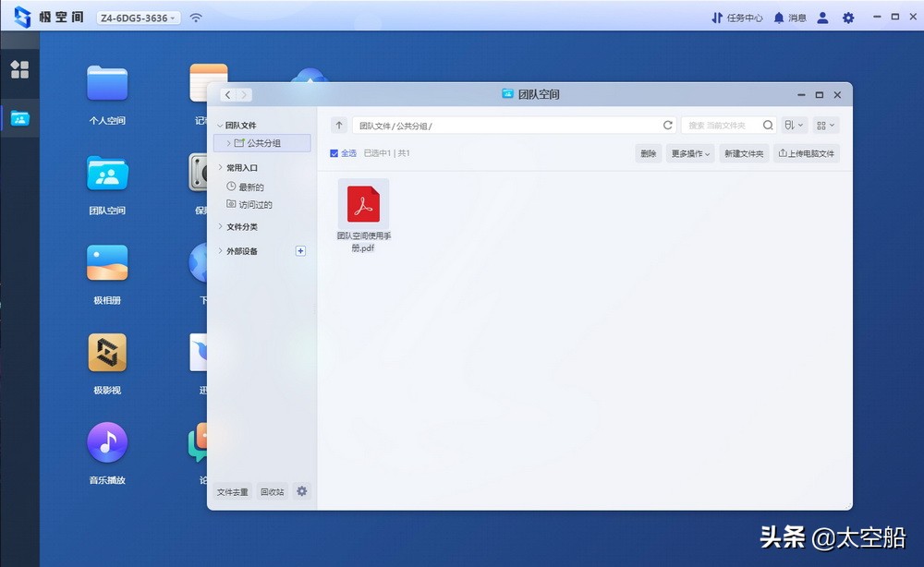Click the search magnifier icon
This screenshot has width=924, height=567.
point(768,125)
